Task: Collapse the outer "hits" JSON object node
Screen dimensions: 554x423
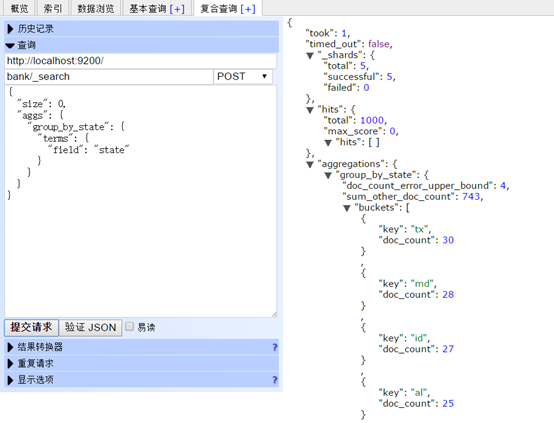Action: [x=310, y=110]
